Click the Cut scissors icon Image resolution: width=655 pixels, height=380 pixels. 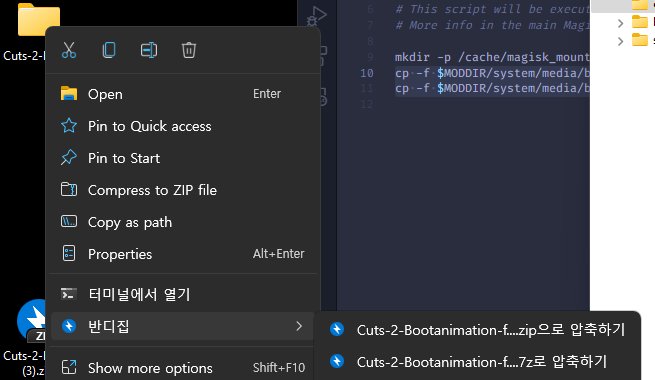69,50
